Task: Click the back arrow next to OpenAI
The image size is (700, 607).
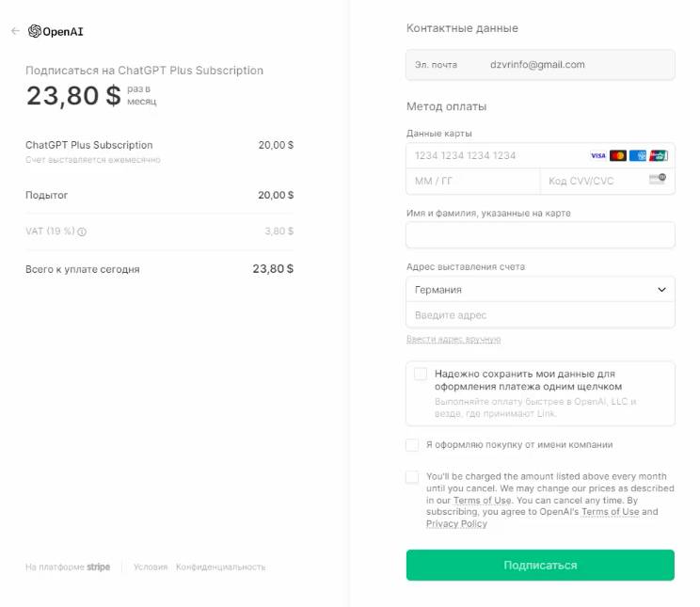Action: point(15,31)
